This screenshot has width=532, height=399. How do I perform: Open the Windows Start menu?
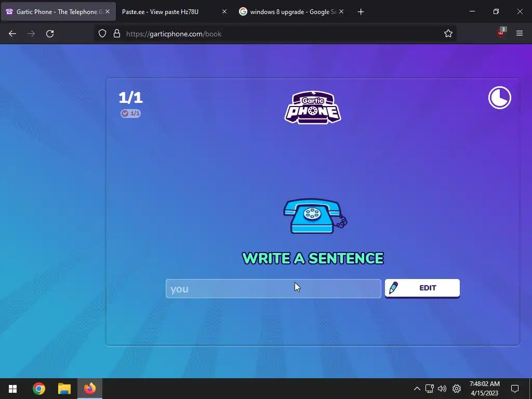[12, 389]
